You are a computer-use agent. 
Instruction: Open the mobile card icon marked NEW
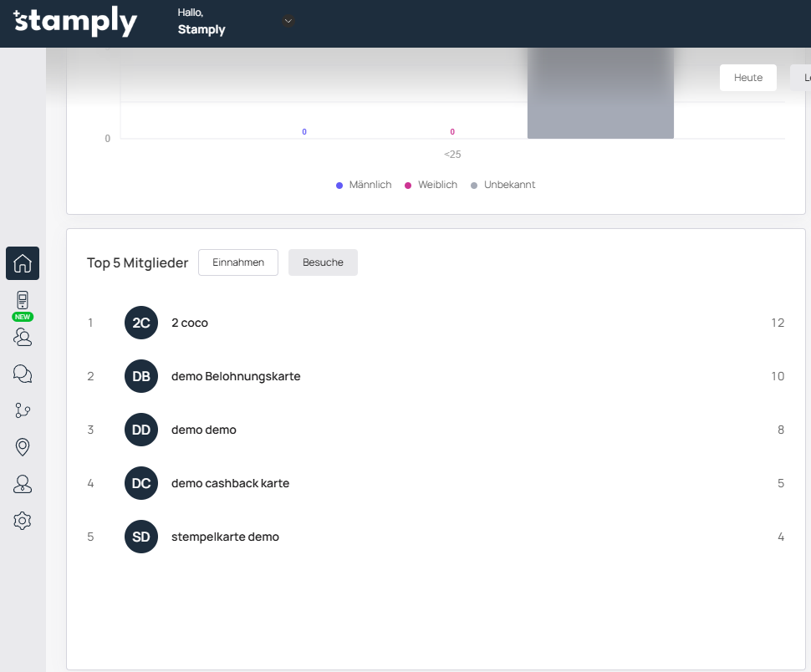[x=23, y=301]
